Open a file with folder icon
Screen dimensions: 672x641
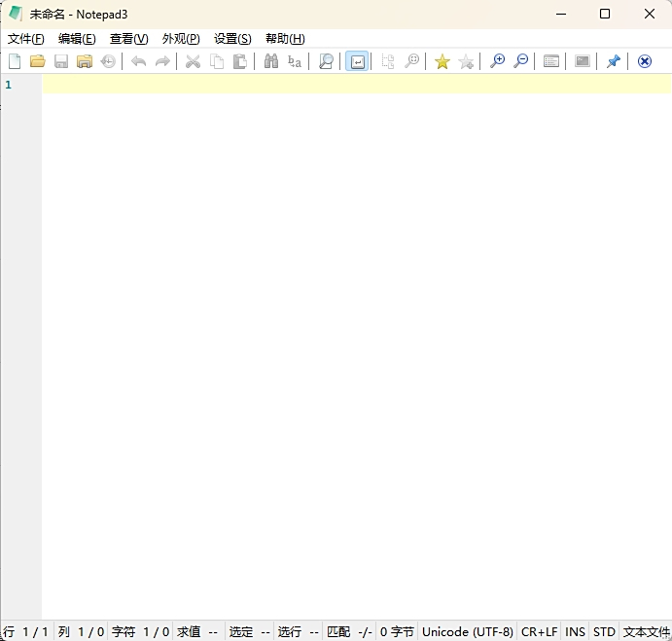click(x=38, y=61)
